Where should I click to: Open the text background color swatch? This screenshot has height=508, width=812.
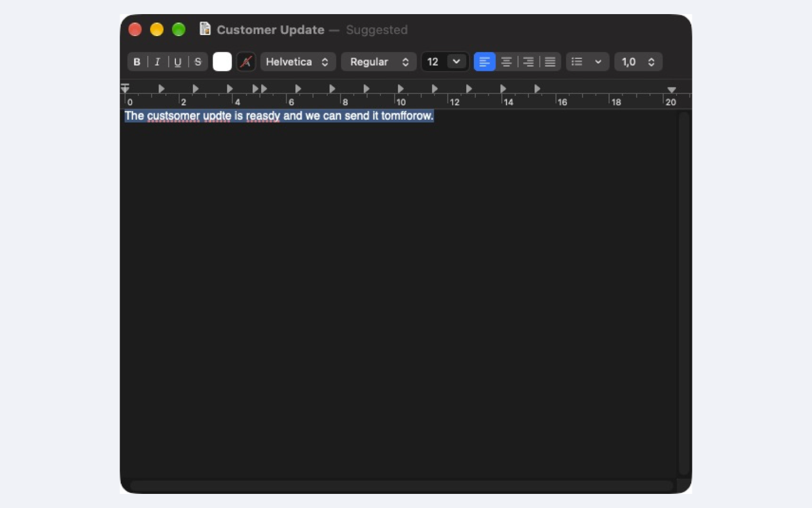(246, 62)
